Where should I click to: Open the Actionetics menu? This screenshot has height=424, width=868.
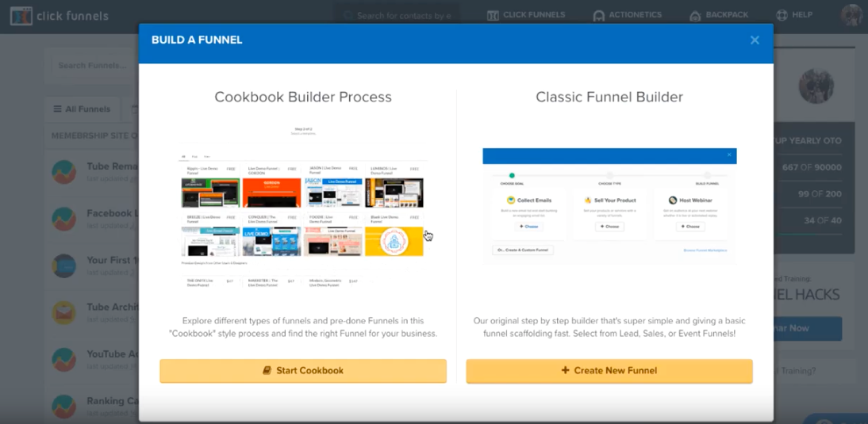coord(627,15)
